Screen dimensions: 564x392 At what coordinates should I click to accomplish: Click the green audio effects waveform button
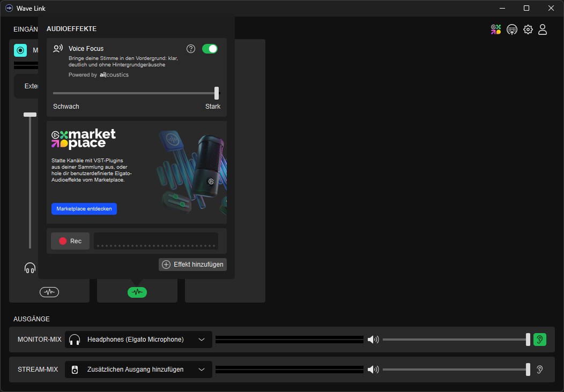click(x=137, y=292)
